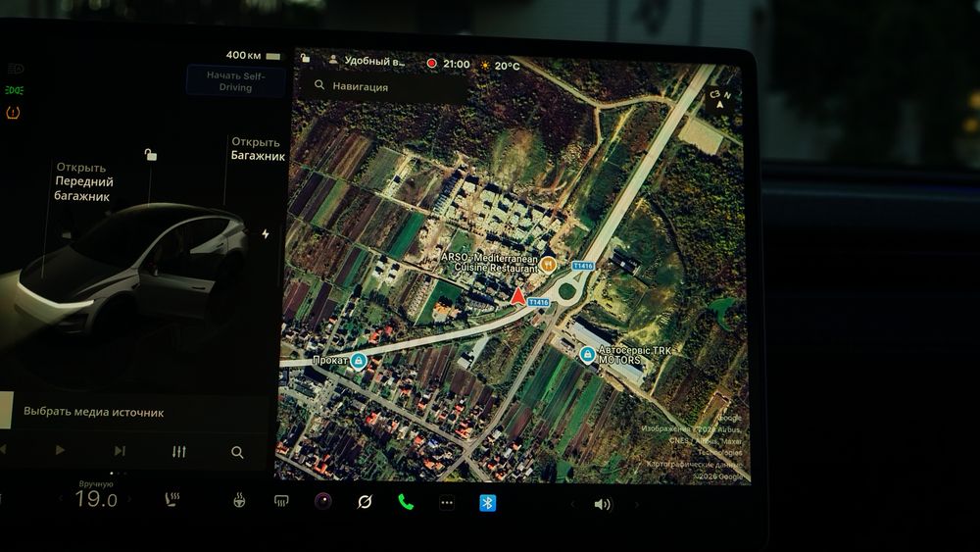Decrease cabin temperature with the left arrow
The width and height of the screenshot is (980, 552).
(61, 499)
